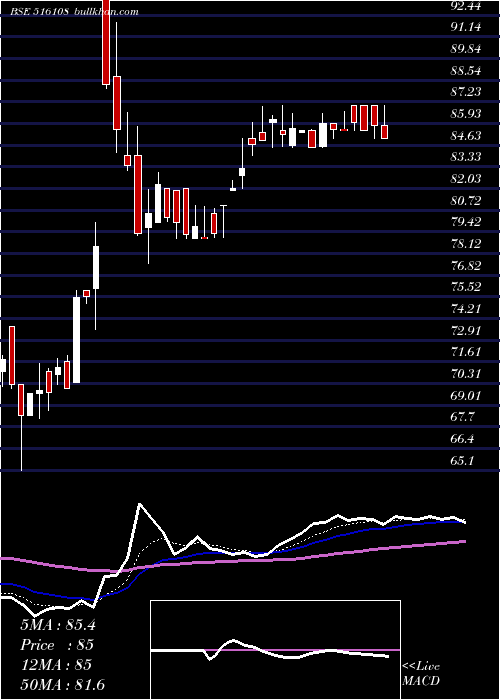Click the 75.52 price axis label
Screen dimensions: 500x700
pyautogui.click(x=465, y=287)
